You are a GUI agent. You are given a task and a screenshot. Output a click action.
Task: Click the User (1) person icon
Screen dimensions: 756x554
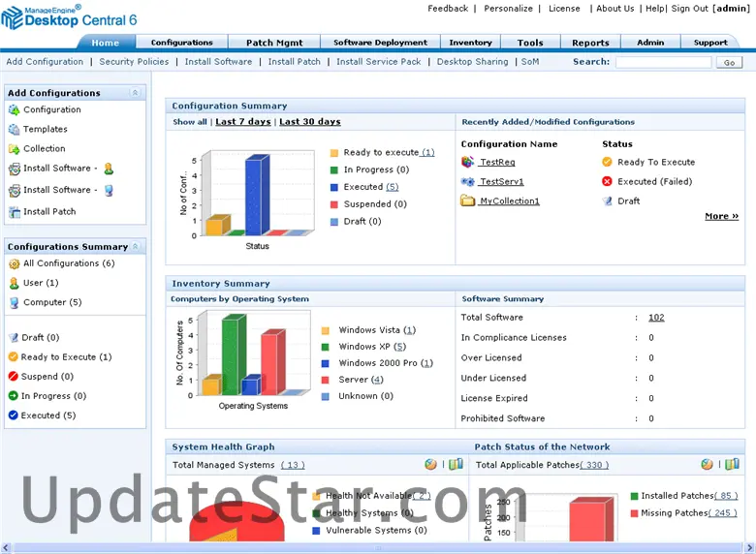[14, 283]
